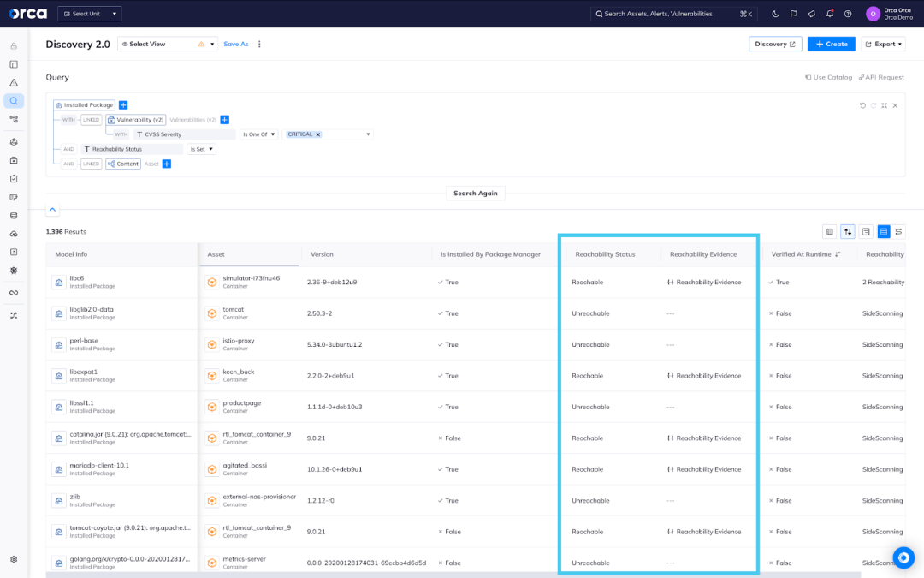The height and width of the screenshot is (578, 924).
Task: Click API Request
Action: click(x=881, y=77)
